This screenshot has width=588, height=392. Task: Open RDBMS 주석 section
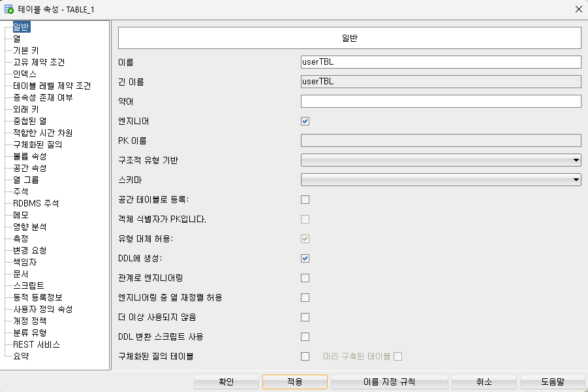pos(36,203)
